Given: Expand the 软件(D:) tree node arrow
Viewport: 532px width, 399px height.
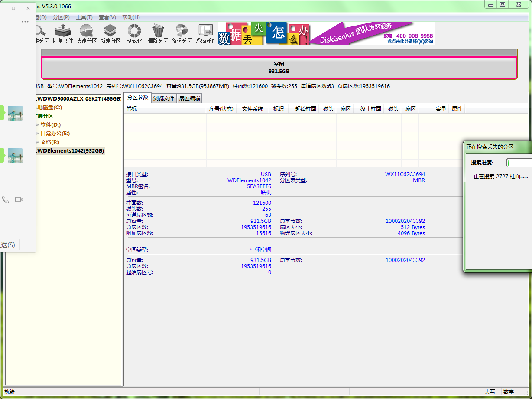Looking at the screenshot, I should pos(37,125).
